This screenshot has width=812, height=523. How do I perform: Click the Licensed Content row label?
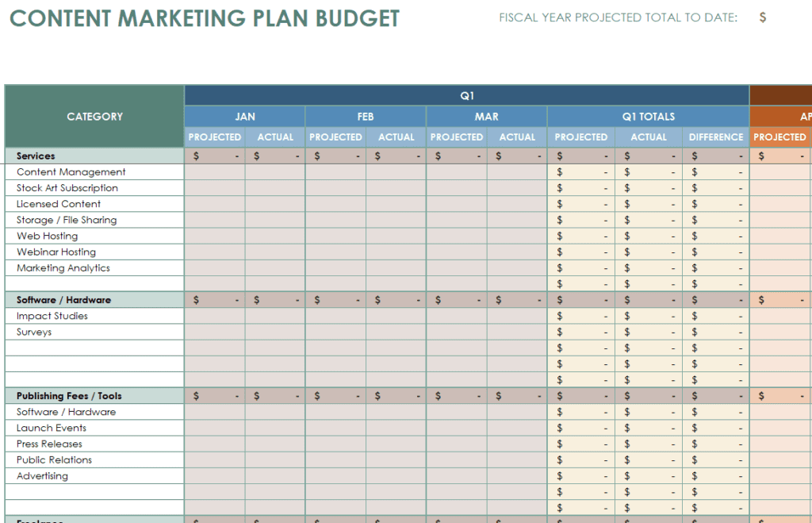(x=59, y=204)
